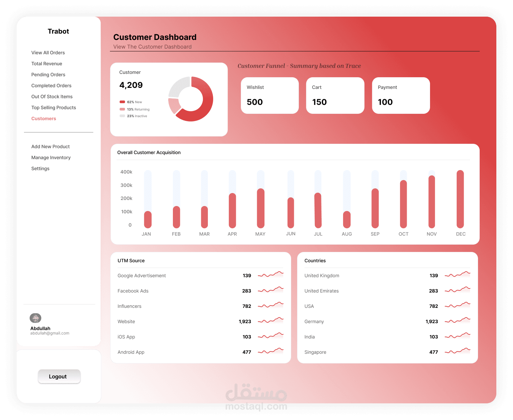Click the abdullah@gmail.com email text
Screen dimensions: 513x420
coord(50,333)
